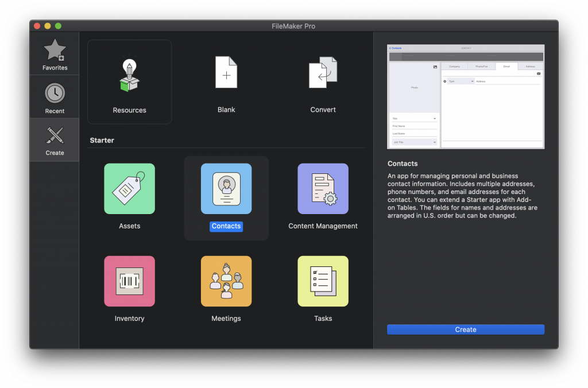Select the yellow Tasks checklist icon
The width and height of the screenshot is (588, 388).
pyautogui.click(x=323, y=281)
